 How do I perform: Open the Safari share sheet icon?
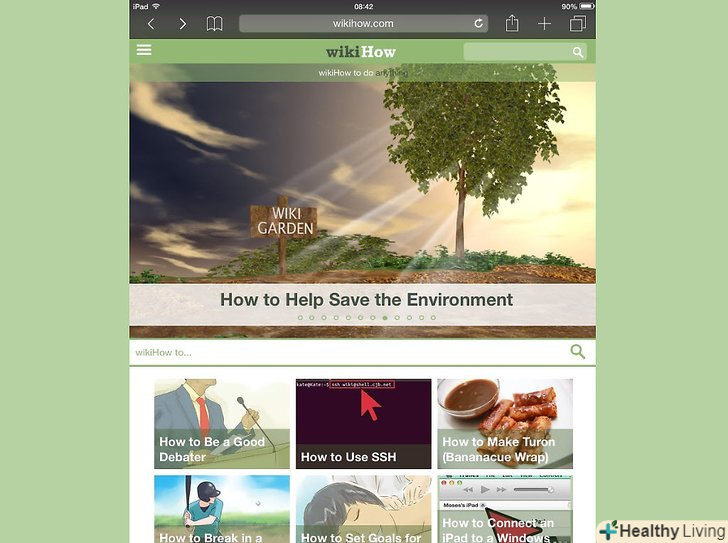512,23
